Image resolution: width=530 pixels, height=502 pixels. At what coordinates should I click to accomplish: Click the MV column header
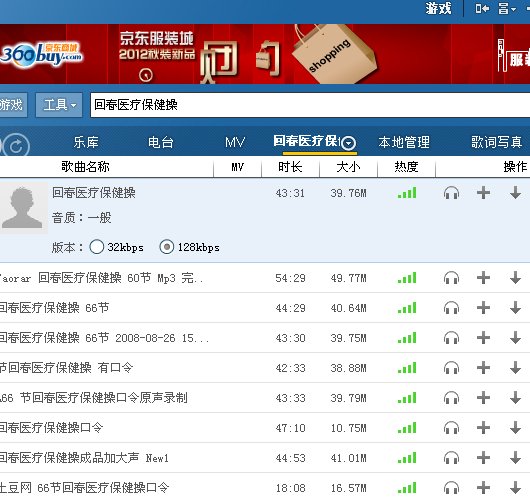click(x=238, y=167)
